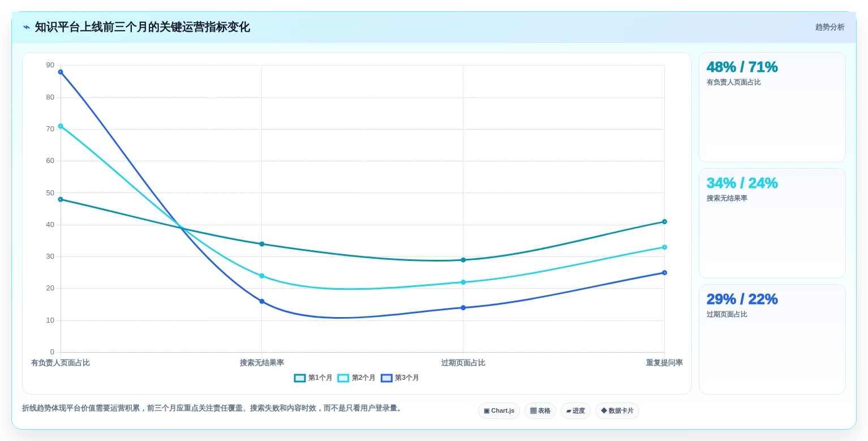
Task: Click the 50 y-axis tick label
Action: [50, 192]
